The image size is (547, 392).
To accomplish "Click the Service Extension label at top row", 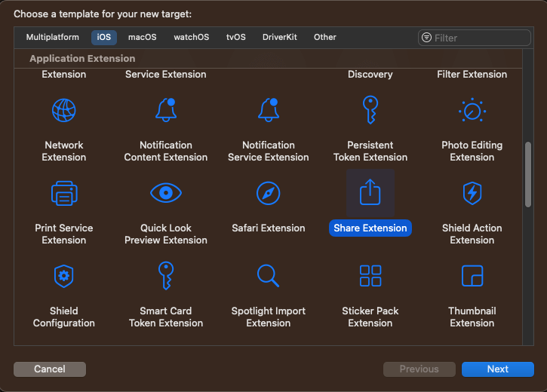I will (x=166, y=74).
